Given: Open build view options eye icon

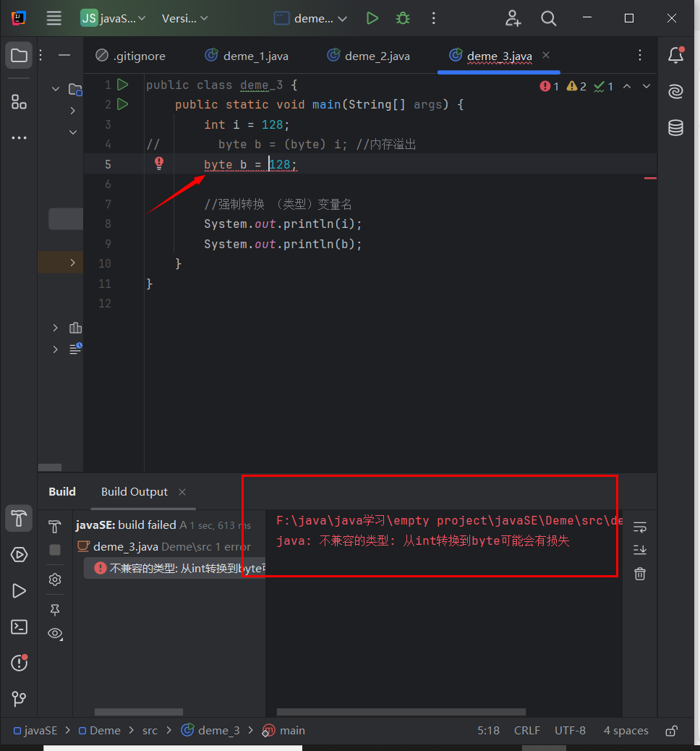Looking at the screenshot, I should (x=56, y=634).
